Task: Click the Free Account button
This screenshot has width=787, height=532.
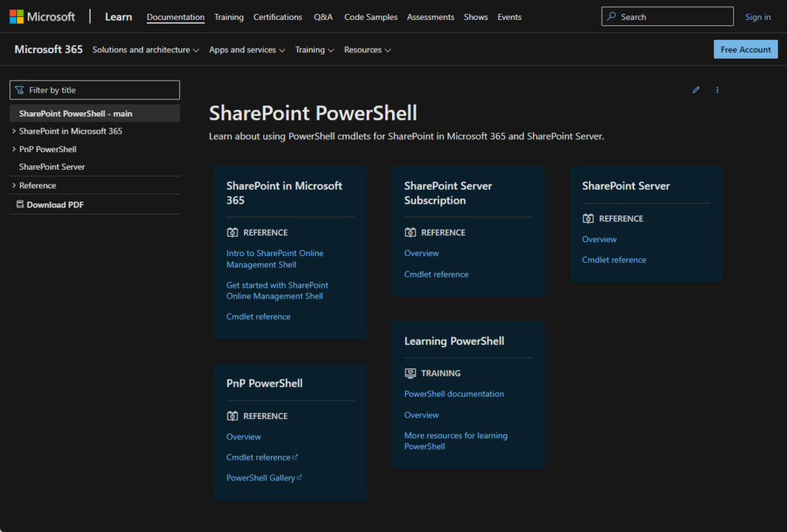Action: 745,49
